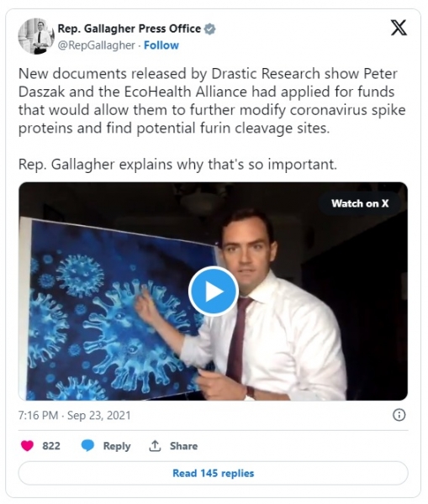Open the info circle icon
Screen dimensions: 428x504
(399, 415)
